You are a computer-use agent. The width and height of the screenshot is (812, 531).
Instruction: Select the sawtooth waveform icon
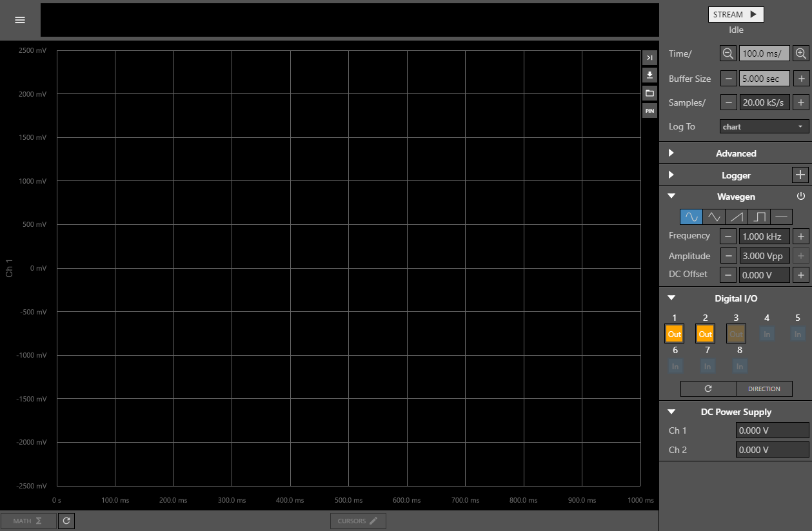737,217
